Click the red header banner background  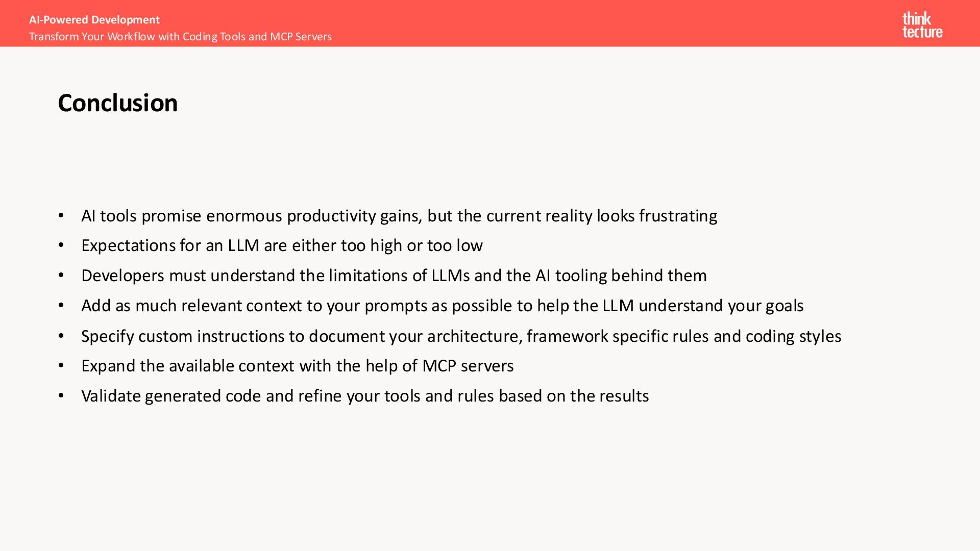tap(561, 23)
